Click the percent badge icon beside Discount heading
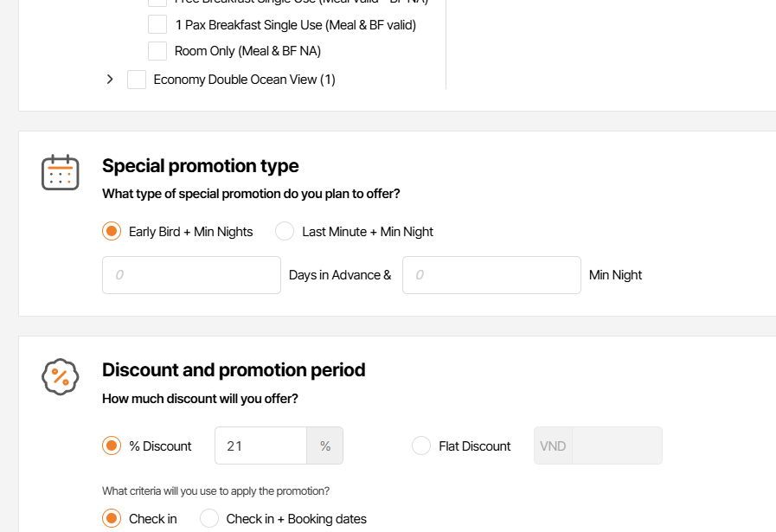 pyautogui.click(x=61, y=376)
